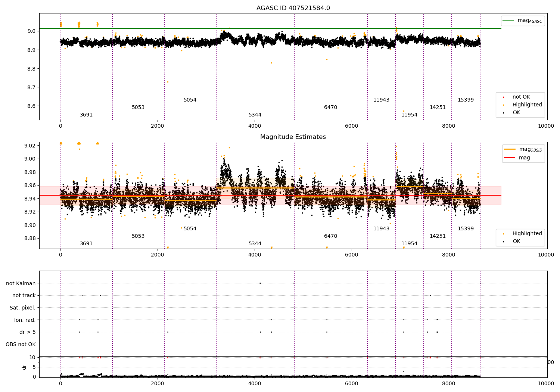Screen dimensions: 560x392
Task: Click the 9.00 y-axis tick in middle plot
Action: [x=30, y=159]
